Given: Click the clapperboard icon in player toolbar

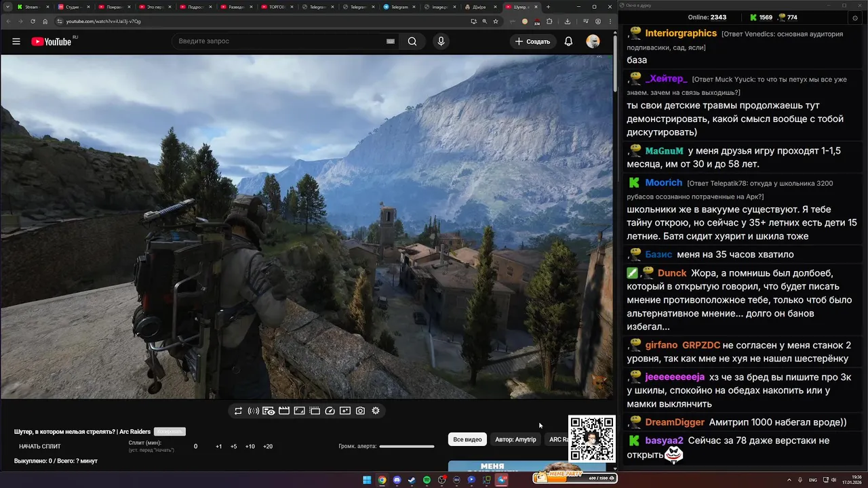Looking at the screenshot, I should tap(284, 411).
